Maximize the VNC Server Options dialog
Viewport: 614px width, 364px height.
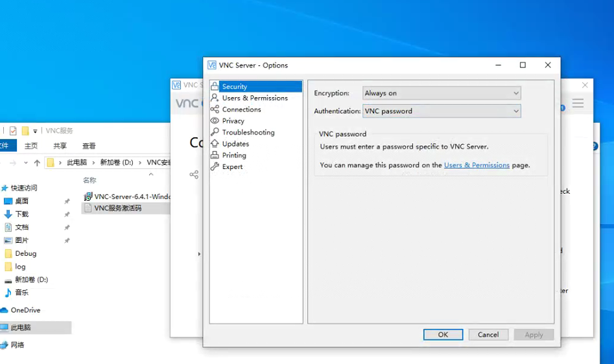pyautogui.click(x=523, y=65)
